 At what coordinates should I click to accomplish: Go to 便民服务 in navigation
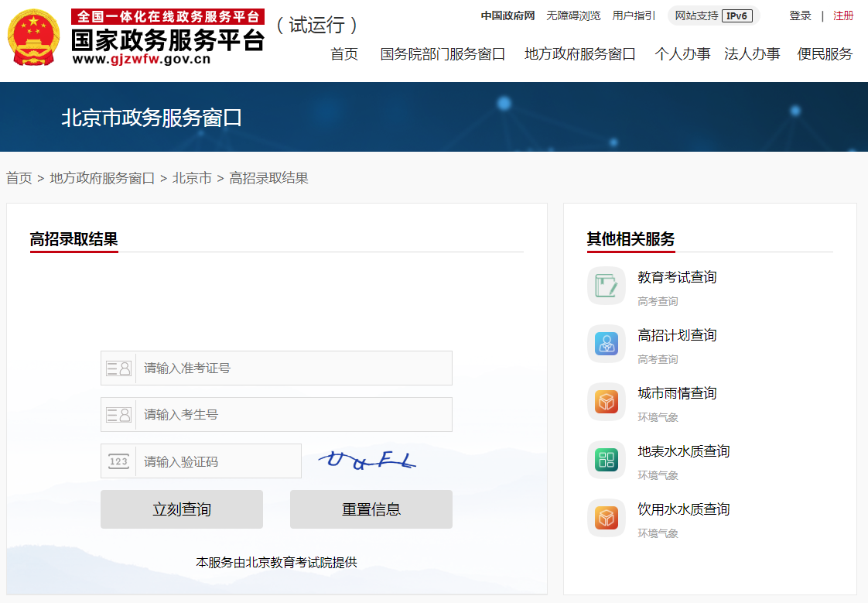824,54
